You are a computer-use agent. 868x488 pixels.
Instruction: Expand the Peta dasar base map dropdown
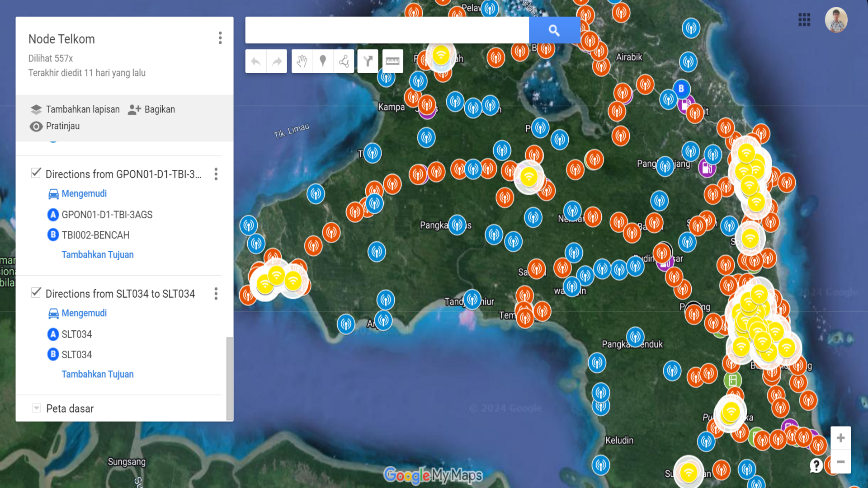point(37,408)
